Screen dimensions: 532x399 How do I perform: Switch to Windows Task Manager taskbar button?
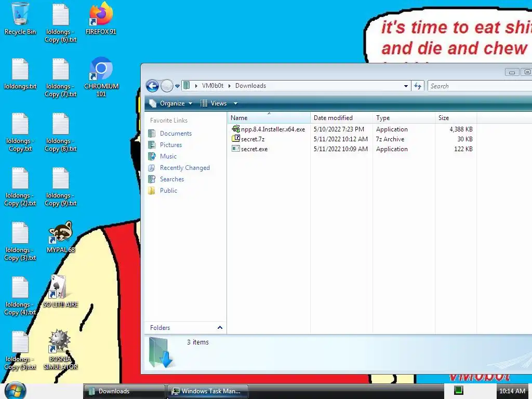[x=208, y=391]
